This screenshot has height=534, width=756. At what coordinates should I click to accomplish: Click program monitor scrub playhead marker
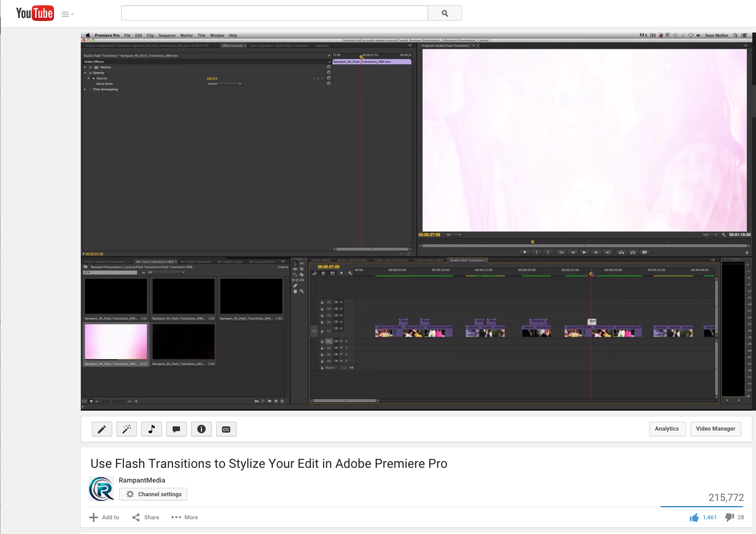pos(533,242)
